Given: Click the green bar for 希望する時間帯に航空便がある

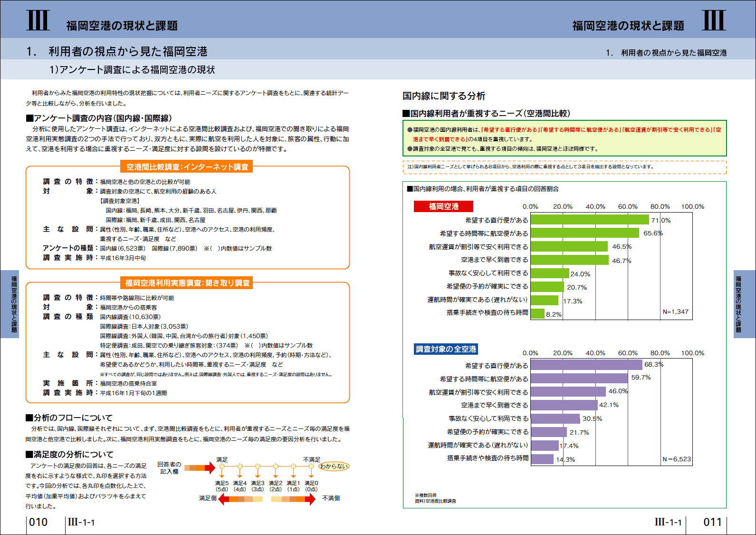Looking at the screenshot, I should tap(585, 233).
